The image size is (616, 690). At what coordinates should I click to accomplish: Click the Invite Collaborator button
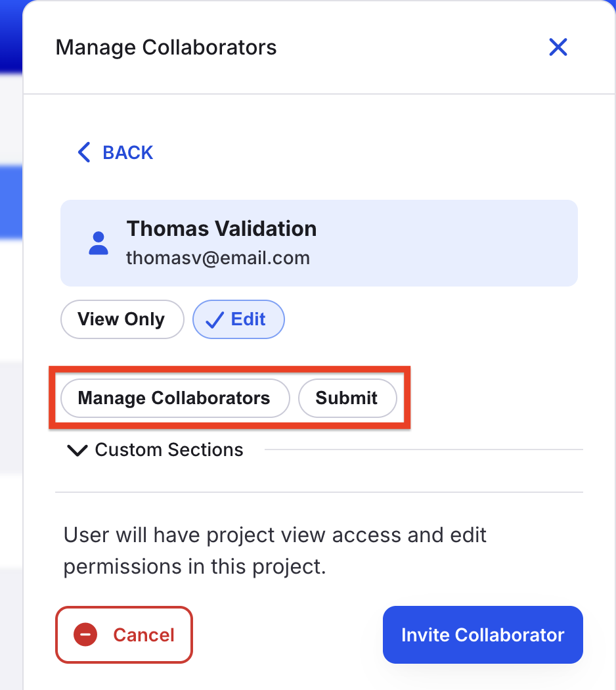[483, 635]
